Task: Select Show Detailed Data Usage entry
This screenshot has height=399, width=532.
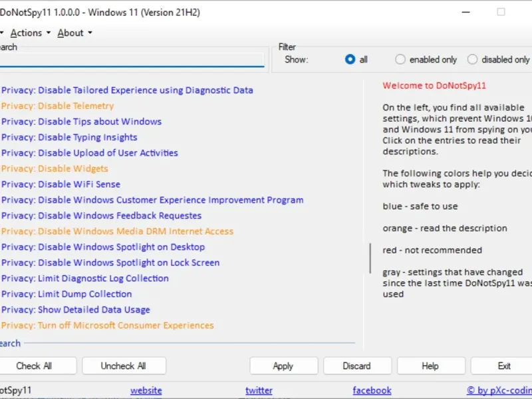Action: click(x=75, y=309)
